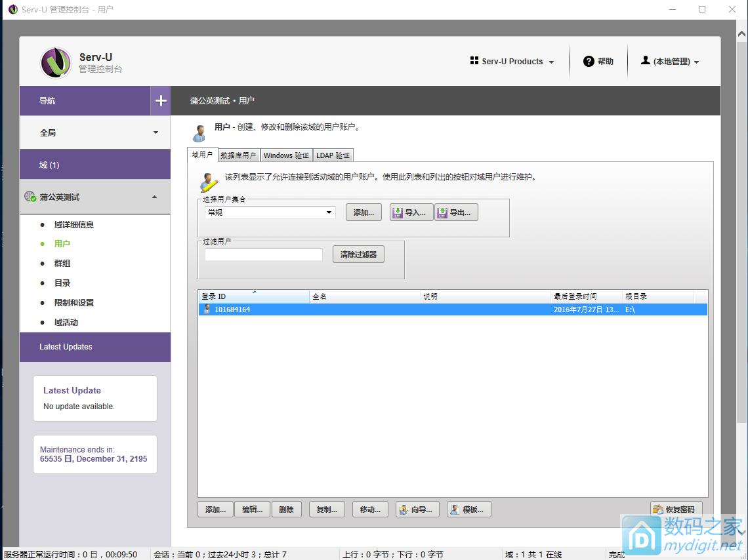Expand the 全局 navigation section
This screenshot has height=560, width=748.
click(x=95, y=132)
